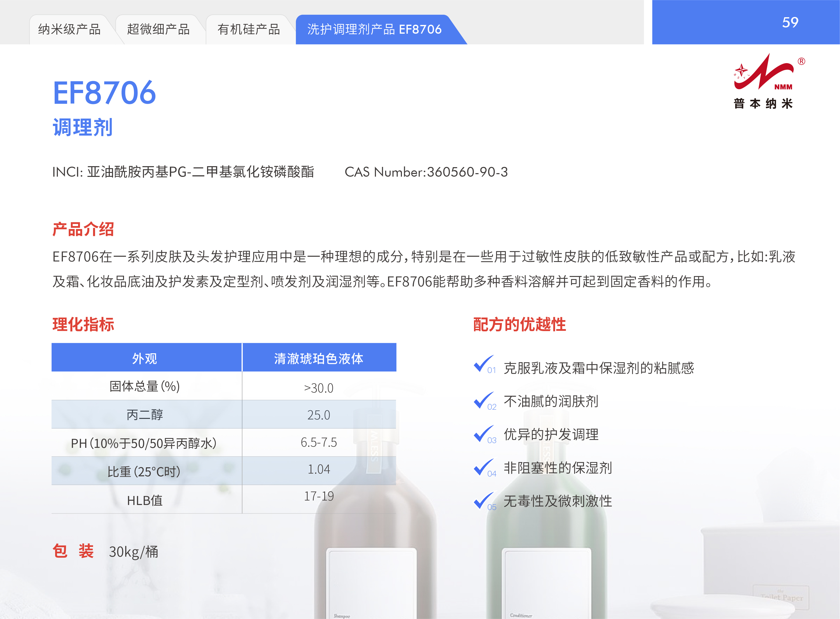The image size is (840, 619).
Task: Click the 外观 table header cell
Action: (145, 358)
